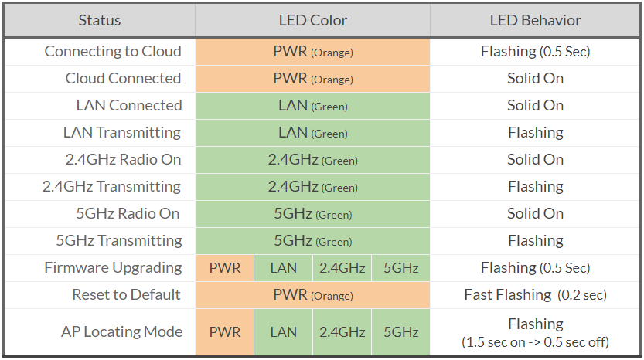The height and width of the screenshot is (360, 644).
Task: Click the 2.4GHz Radio On status cell
Action: tap(124, 160)
